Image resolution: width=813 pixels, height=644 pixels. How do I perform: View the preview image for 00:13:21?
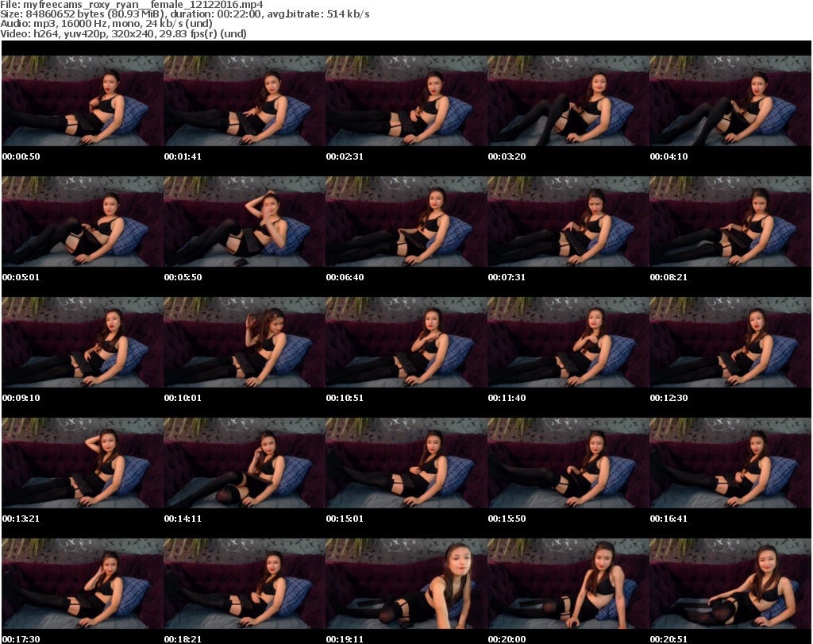pos(83,464)
